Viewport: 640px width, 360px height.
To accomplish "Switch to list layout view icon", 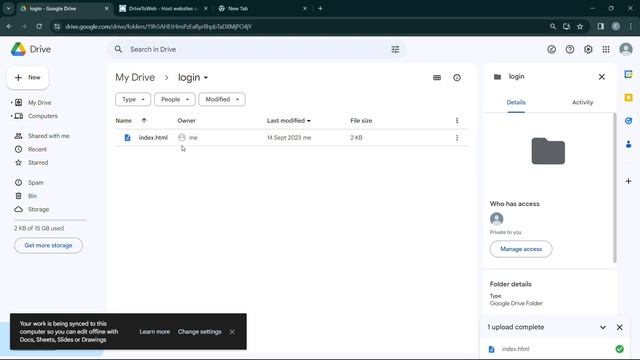I will click(437, 78).
